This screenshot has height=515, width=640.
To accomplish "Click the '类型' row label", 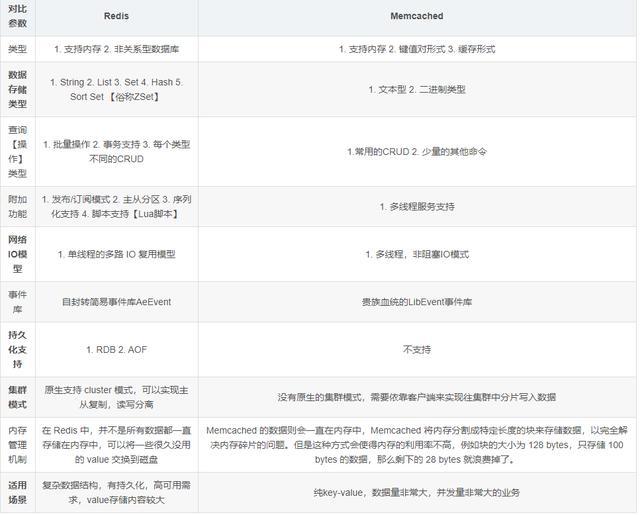I will click(18, 49).
